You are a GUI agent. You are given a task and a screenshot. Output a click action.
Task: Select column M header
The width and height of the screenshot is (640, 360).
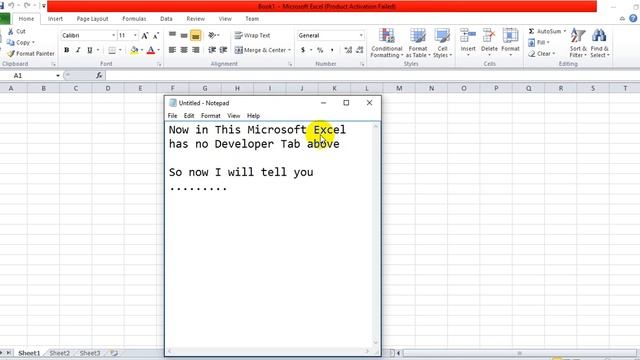(x=399, y=88)
